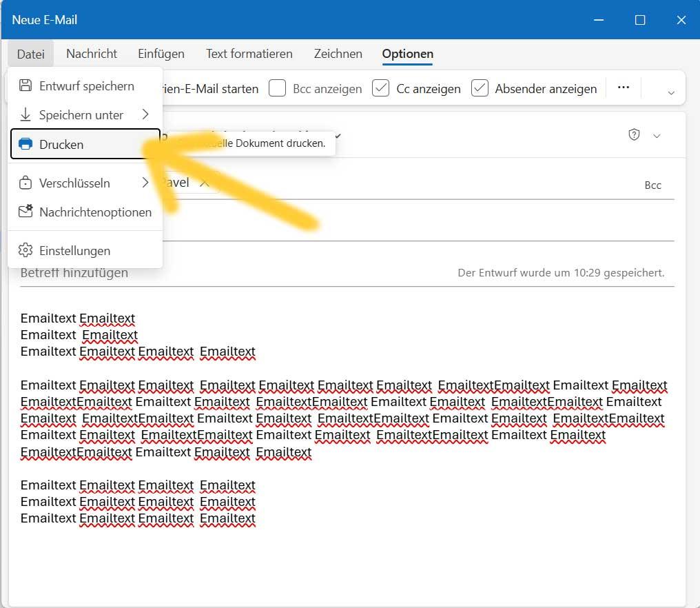
Task: Uncheck Absender anzeigen
Action: pos(480,88)
